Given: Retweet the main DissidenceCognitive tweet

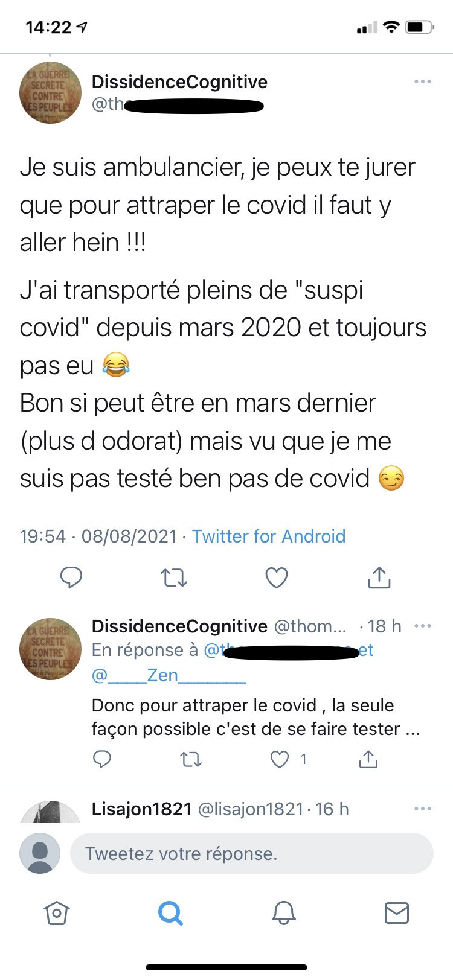Looking at the screenshot, I should (x=174, y=577).
